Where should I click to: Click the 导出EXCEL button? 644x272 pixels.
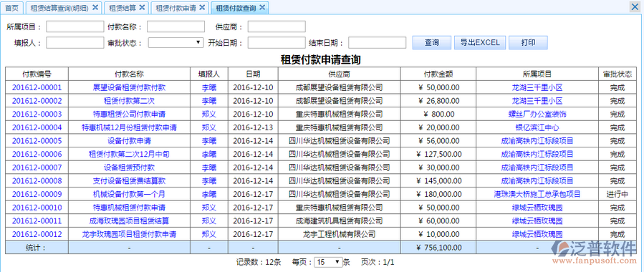tap(480, 42)
